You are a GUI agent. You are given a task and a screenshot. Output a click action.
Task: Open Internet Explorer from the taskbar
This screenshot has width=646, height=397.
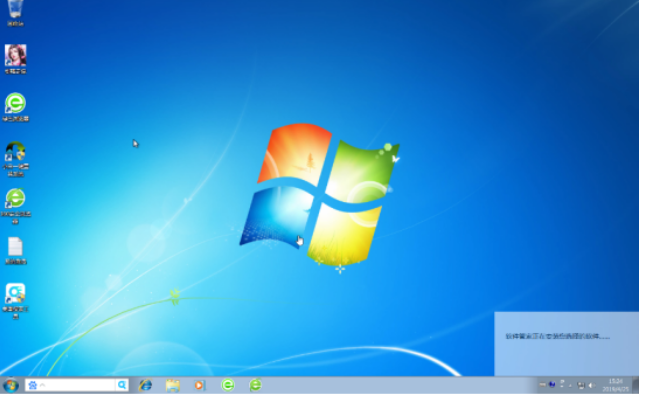pos(145,385)
